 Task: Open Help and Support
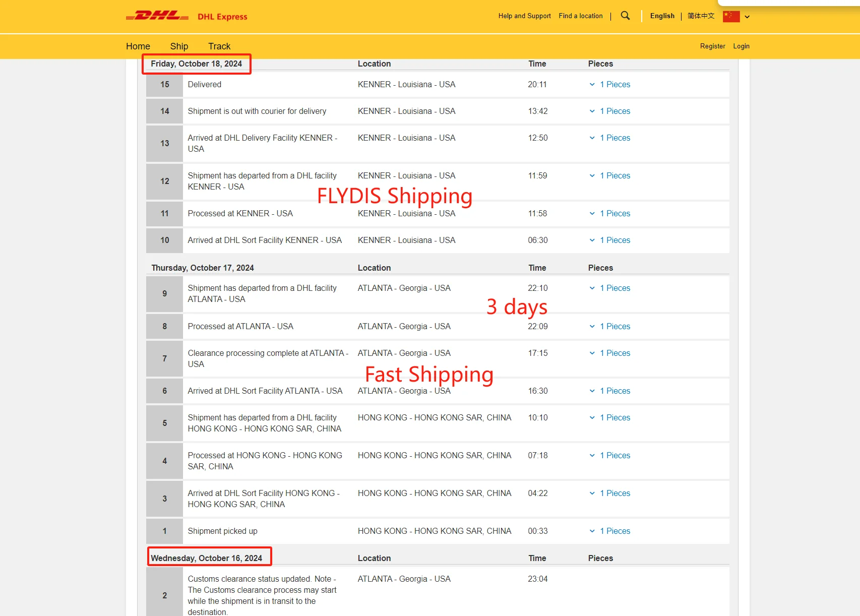pyautogui.click(x=524, y=16)
